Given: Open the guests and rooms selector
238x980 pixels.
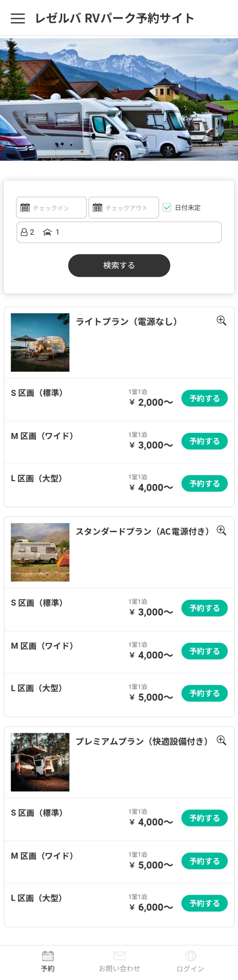Looking at the screenshot, I should [119, 232].
